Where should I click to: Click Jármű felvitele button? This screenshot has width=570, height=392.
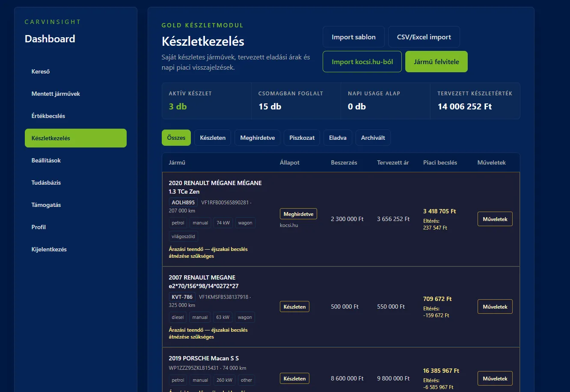tap(436, 62)
